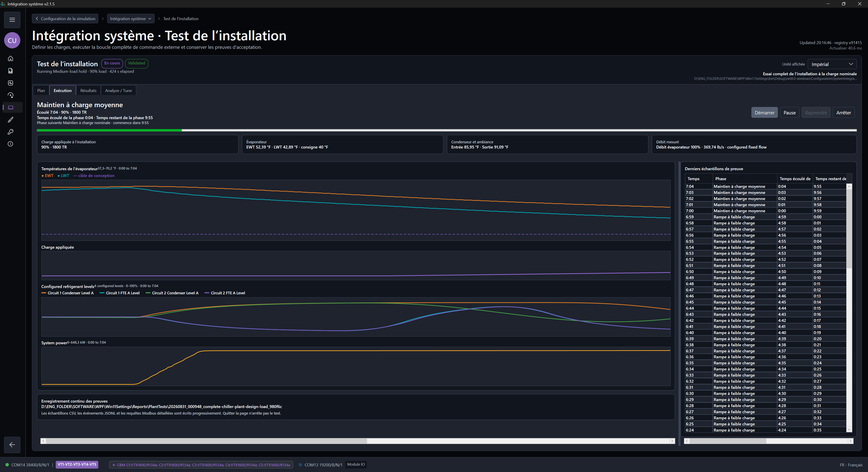The width and height of the screenshot is (868, 472).
Task: Go to the Home sidebar icon
Action: 10,59
